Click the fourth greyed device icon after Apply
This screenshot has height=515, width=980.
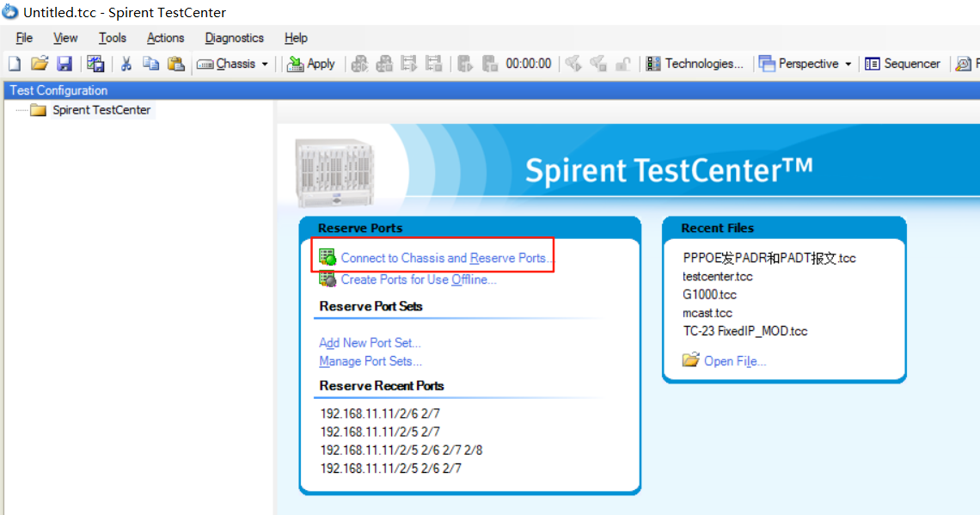433,63
